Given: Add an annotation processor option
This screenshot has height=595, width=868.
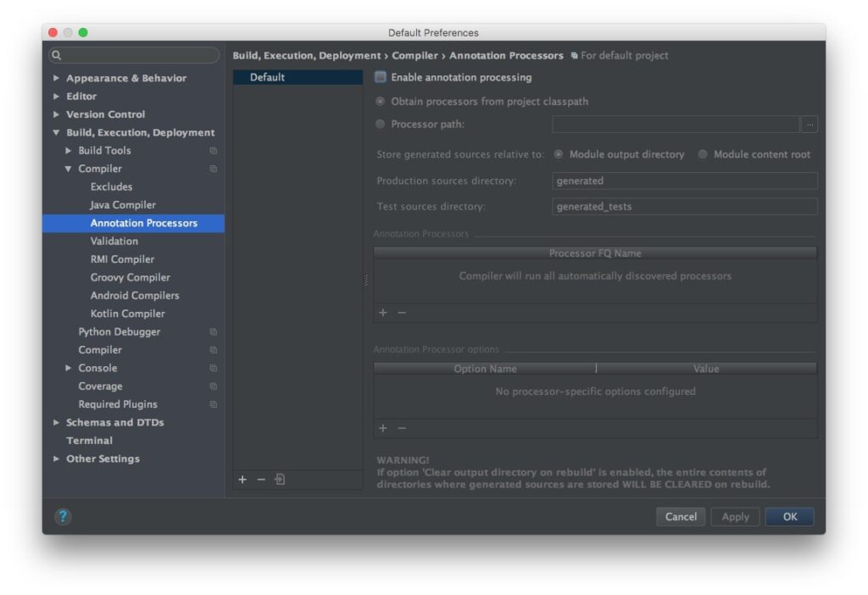Looking at the screenshot, I should coord(383,428).
